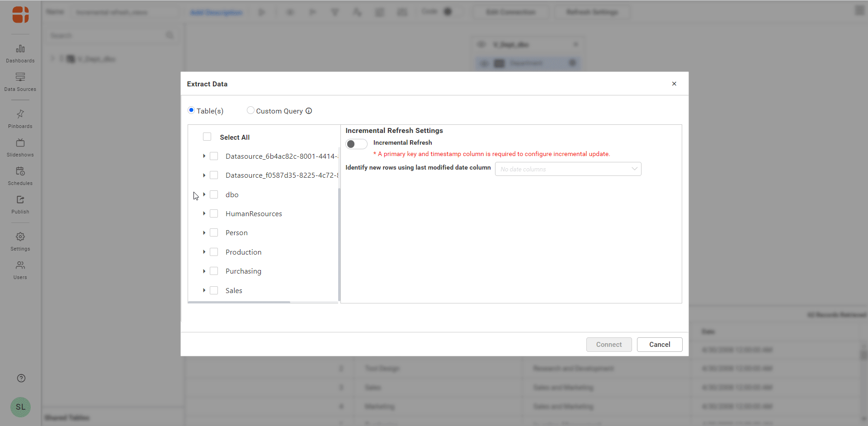Click the Connect button
The width and height of the screenshot is (868, 426).
(609, 345)
